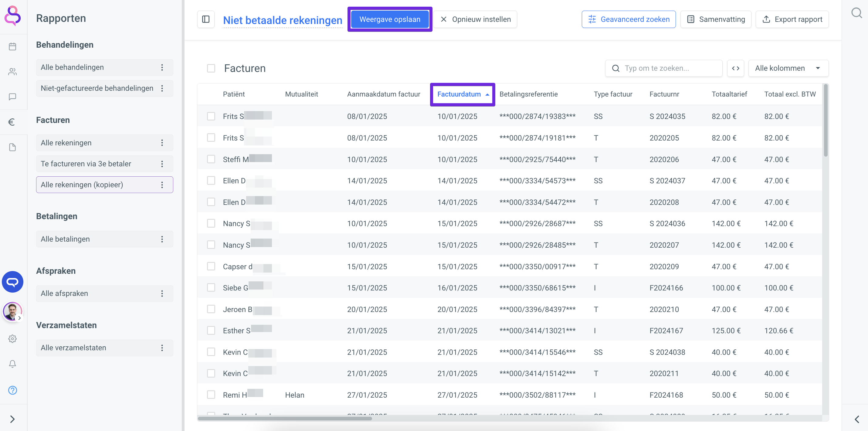Toggle the sidebar panel icon beside the title
Viewport: 868px width, 431px height.
pos(206,19)
